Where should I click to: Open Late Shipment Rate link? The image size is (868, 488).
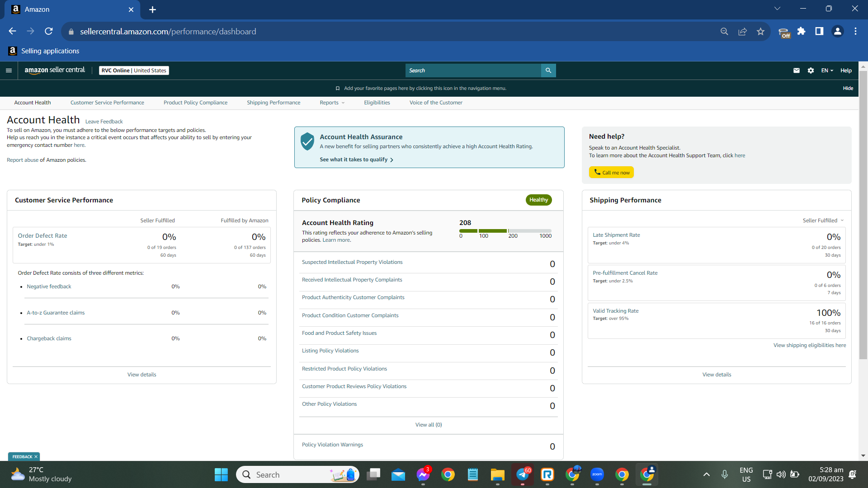616,235
